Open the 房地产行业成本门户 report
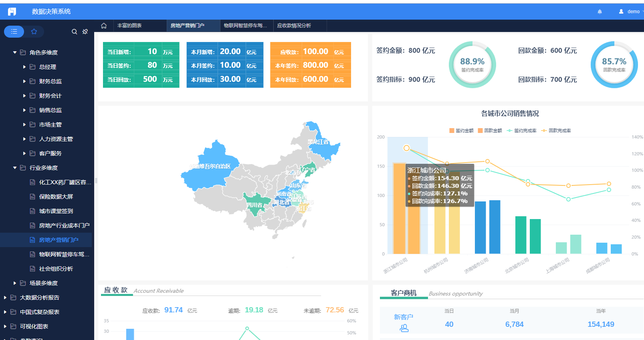The image size is (644, 340). coord(64,225)
